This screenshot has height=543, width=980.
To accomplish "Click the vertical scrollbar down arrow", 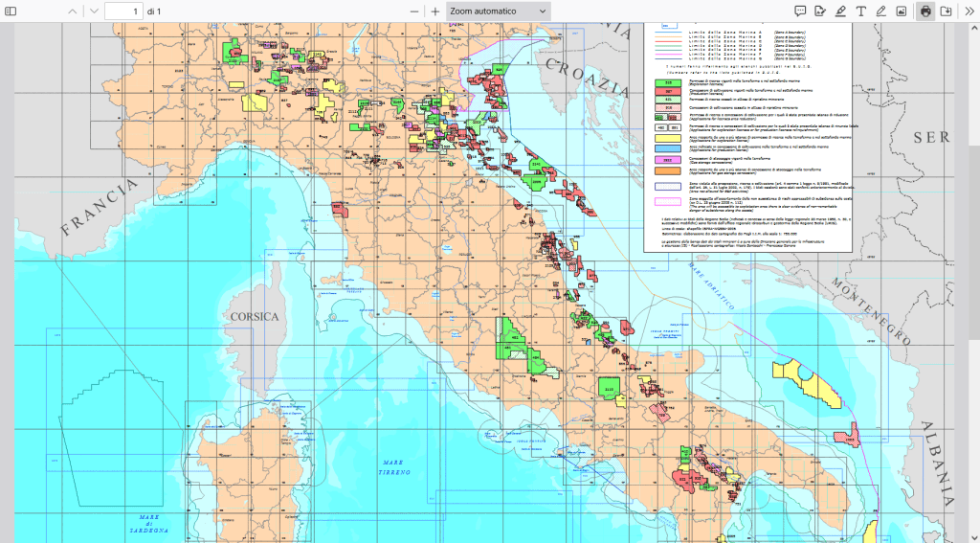I will [x=974, y=537].
